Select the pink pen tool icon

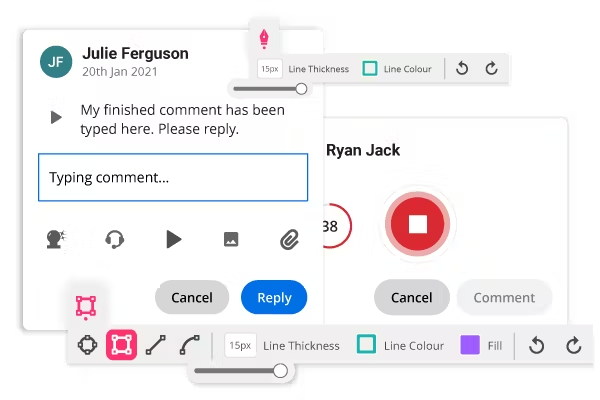[x=264, y=39]
